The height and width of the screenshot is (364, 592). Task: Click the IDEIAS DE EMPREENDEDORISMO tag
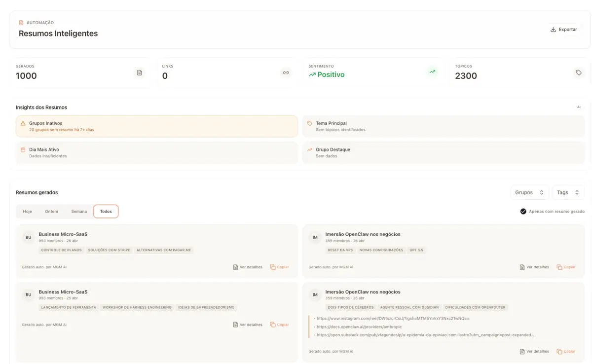(206, 307)
